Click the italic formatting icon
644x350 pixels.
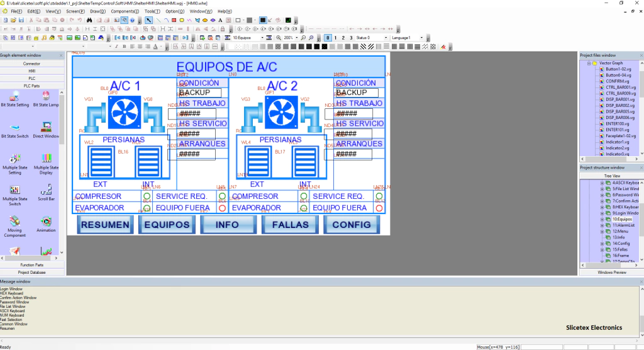coord(116,47)
